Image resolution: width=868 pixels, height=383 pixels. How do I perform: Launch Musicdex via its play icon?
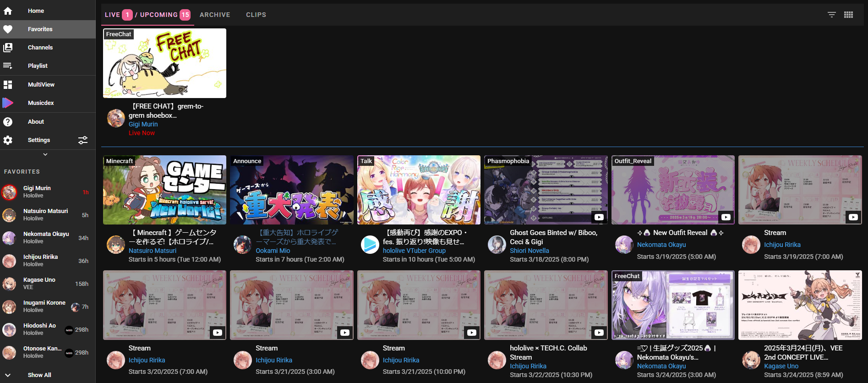[x=8, y=103]
